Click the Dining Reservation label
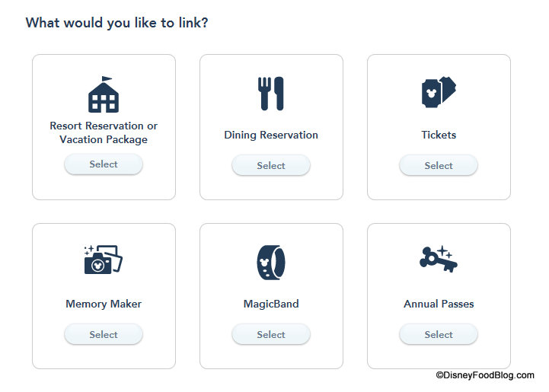 [x=271, y=135]
